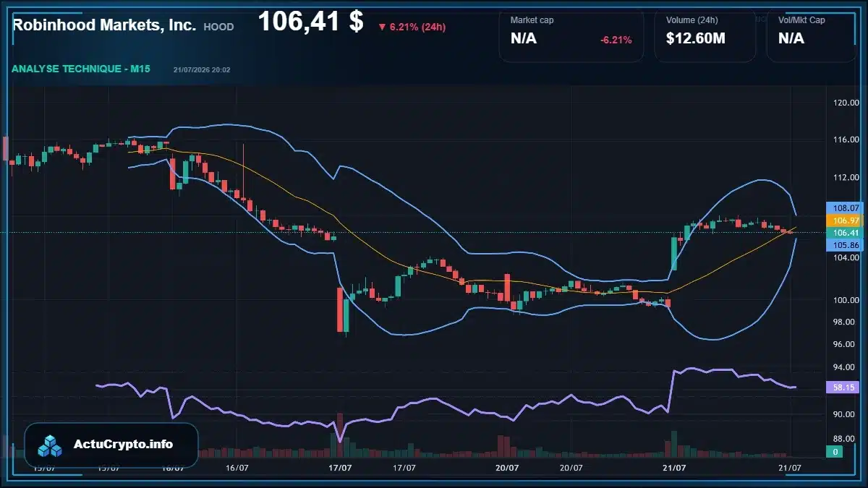This screenshot has width=868, height=488.
Task: Click the 106,41 $ price
Action: pyautogui.click(x=310, y=22)
